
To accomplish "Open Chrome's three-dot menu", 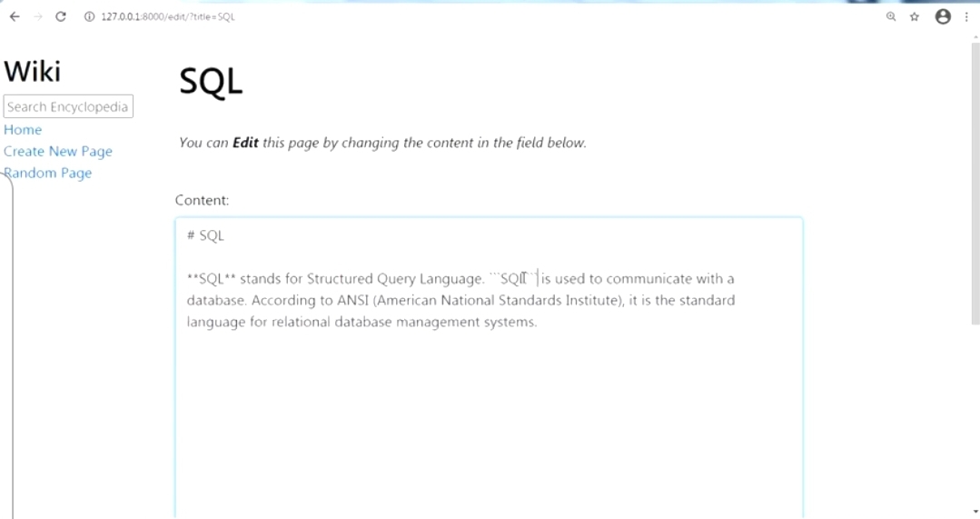I will 966,16.
